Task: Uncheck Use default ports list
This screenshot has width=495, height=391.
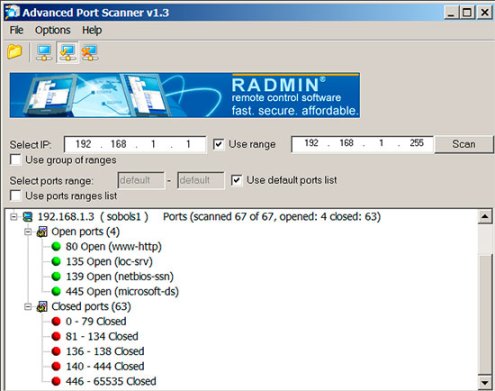Action: tap(237, 180)
